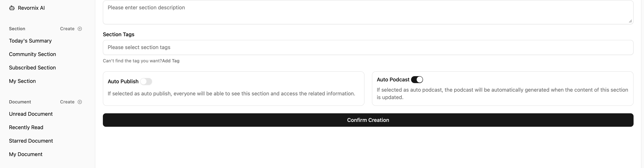Image resolution: width=644 pixels, height=168 pixels.
Task: Open the section tags selector
Action: click(368, 48)
